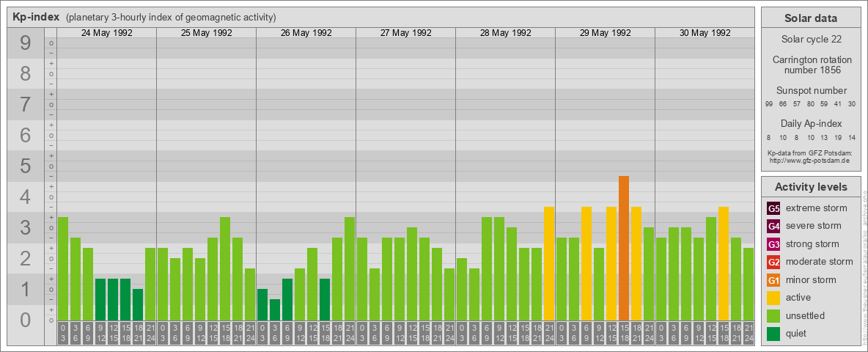Click the orange minor storm bar on 29 May

click(x=624, y=248)
